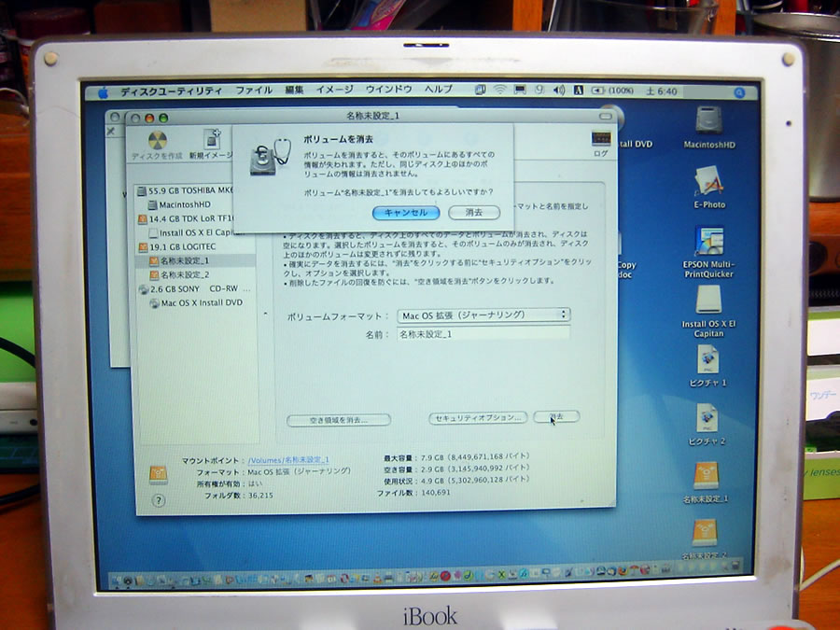The width and height of the screenshot is (840, 630).
Task: Open the input method 'A' menu icon
Action: tap(578, 90)
